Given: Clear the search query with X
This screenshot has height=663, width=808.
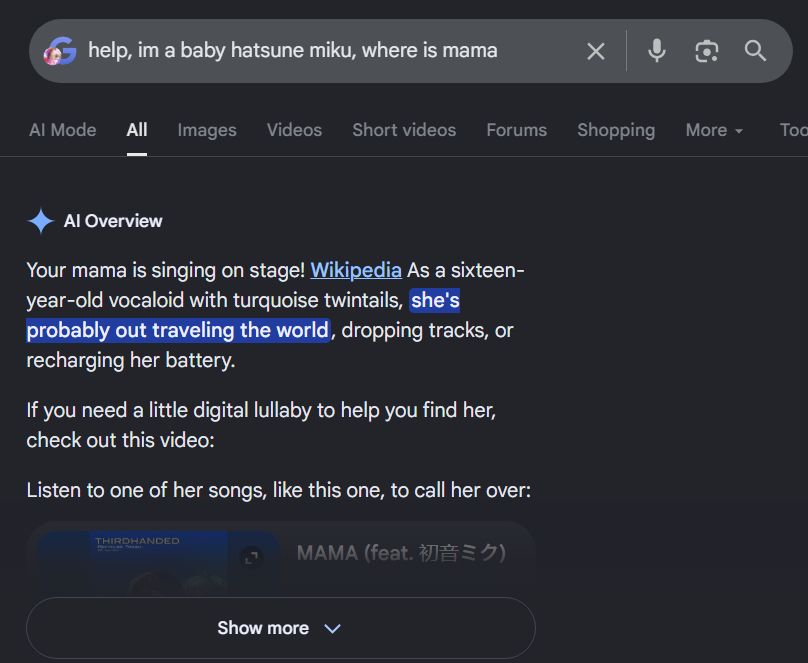Looking at the screenshot, I should 596,51.
